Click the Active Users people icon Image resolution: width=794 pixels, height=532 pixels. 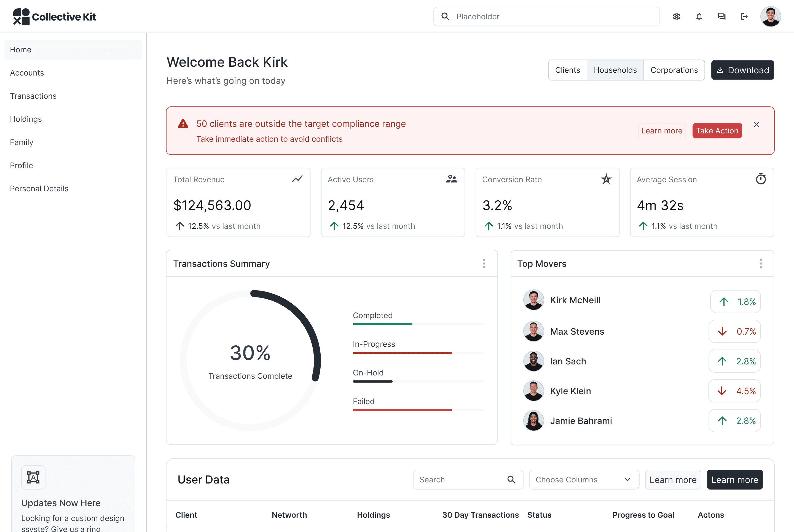coord(452,179)
